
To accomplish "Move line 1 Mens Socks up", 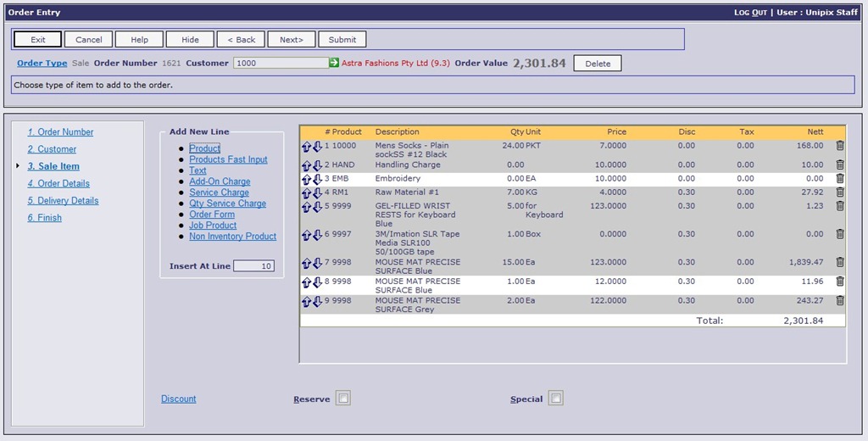I will click(307, 147).
